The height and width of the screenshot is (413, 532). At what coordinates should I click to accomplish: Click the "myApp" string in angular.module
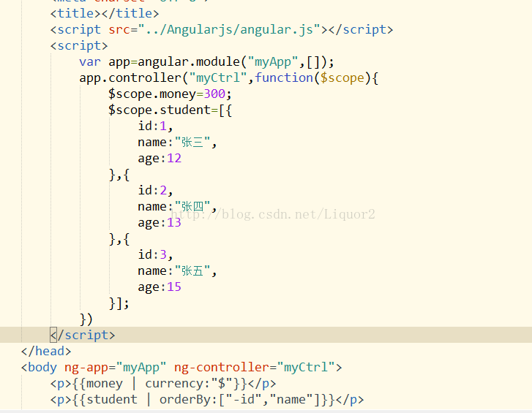coord(273,62)
